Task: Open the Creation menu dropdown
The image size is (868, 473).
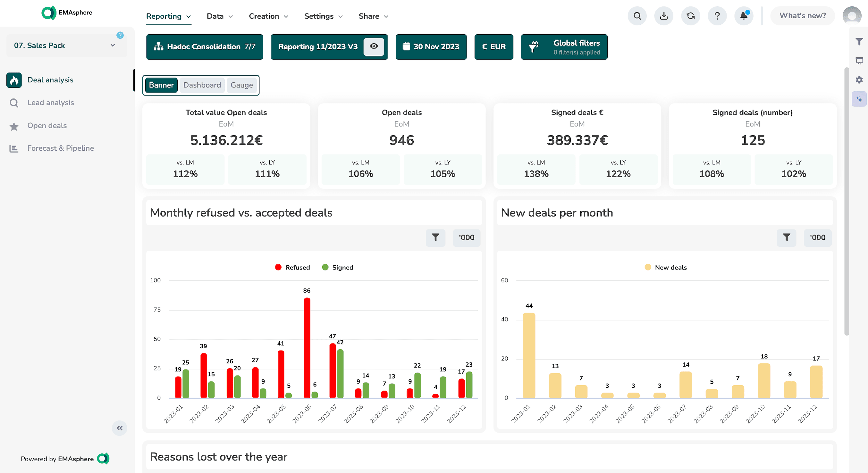Action: click(268, 16)
